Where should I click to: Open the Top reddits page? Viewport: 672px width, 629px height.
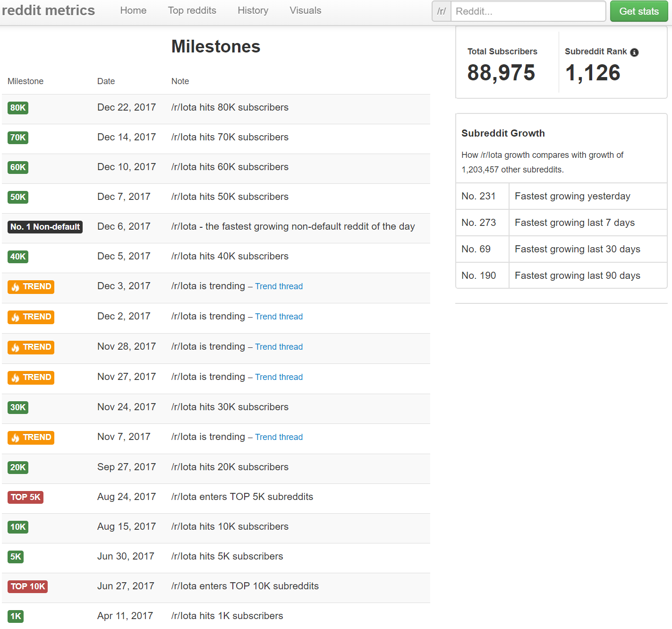click(192, 10)
